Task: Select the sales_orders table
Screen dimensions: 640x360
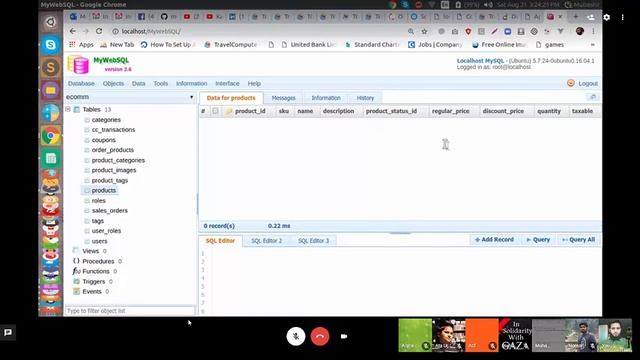Action: [x=110, y=210]
